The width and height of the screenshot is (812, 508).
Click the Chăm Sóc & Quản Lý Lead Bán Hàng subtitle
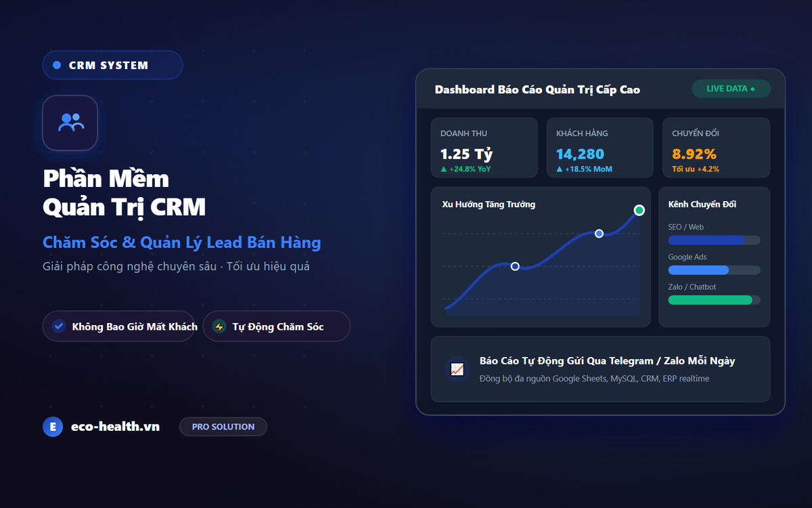[x=182, y=242]
